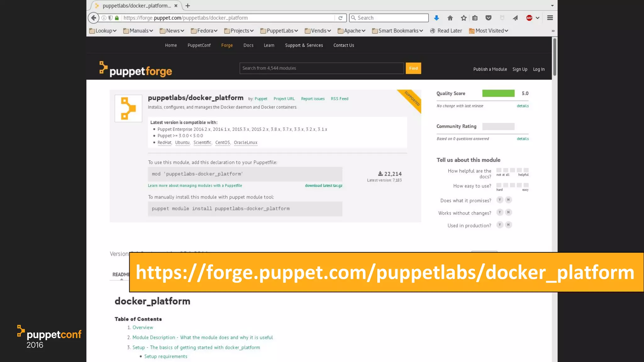Open Learn in the top navigation
Image resolution: width=644 pixels, height=362 pixels.
[x=269, y=45]
